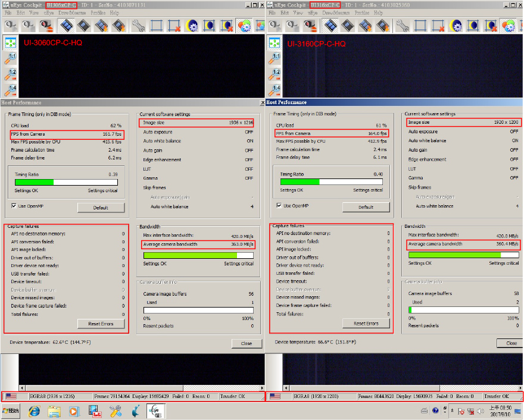524x420 pixels.
Task: Open the uEye menu in left window
Action: (48, 12)
